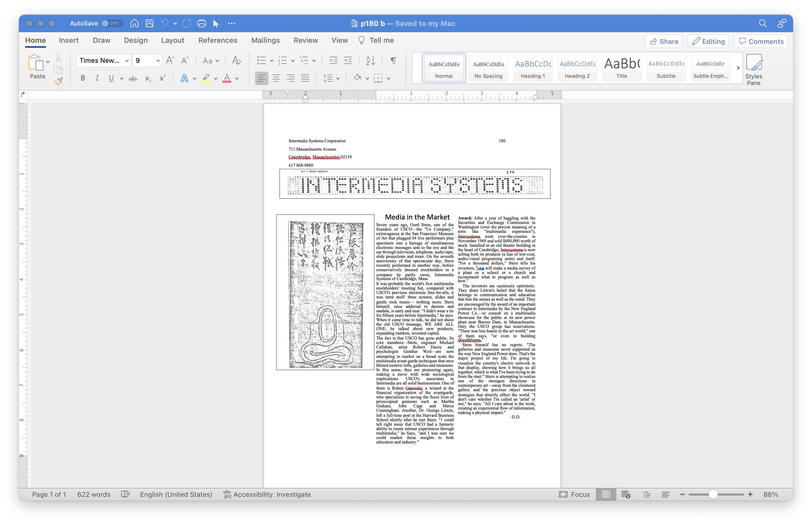
Task: Click the Strikethrough icon
Action: tap(132, 78)
